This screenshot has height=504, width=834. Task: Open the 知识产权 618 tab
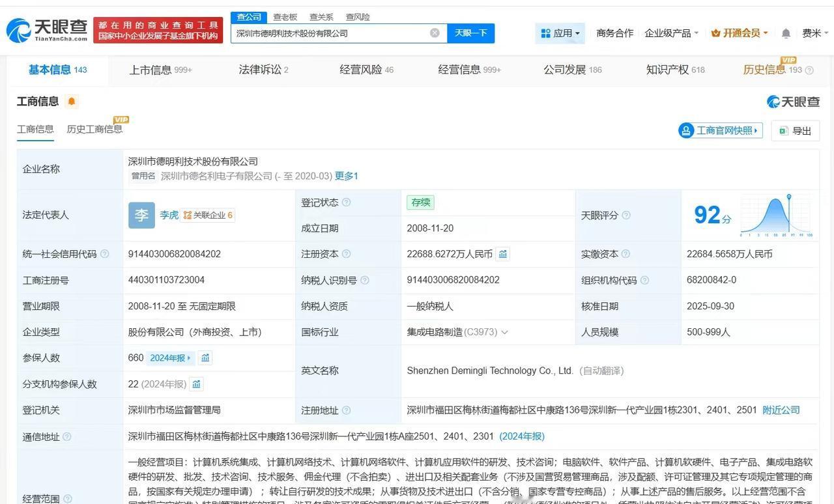[x=675, y=70]
